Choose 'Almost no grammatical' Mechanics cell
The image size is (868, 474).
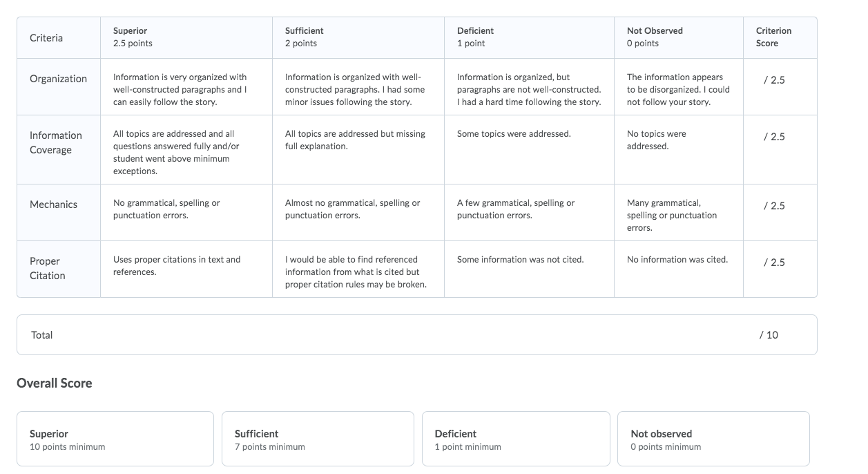[x=358, y=213]
